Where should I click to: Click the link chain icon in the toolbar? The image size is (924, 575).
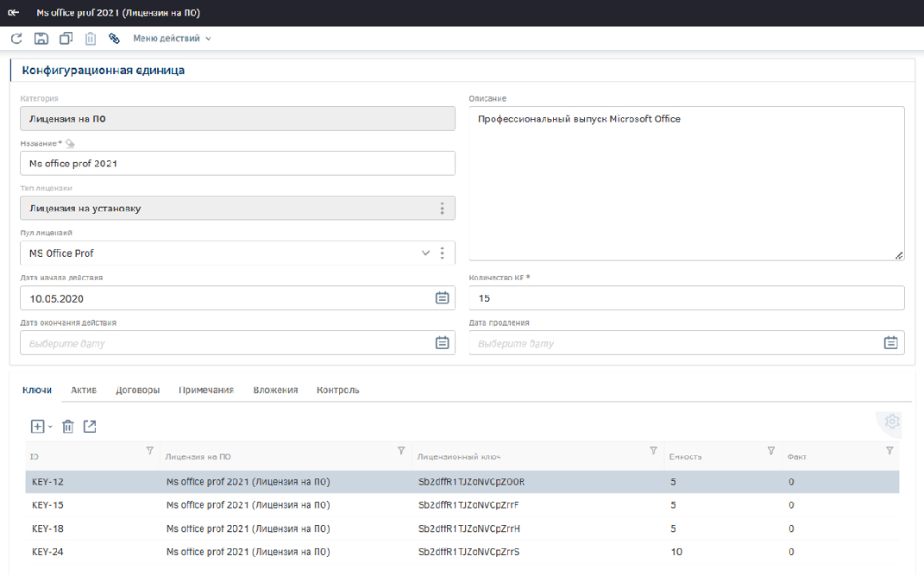[x=114, y=38]
